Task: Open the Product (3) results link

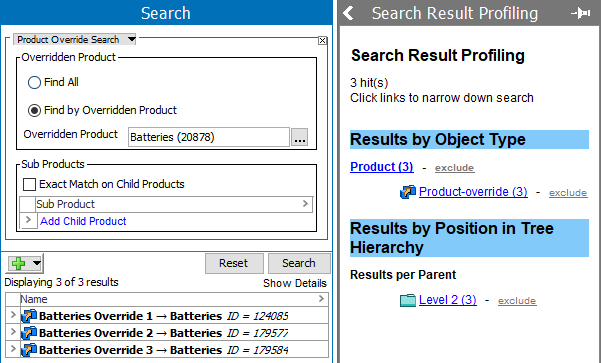Action: point(382,167)
